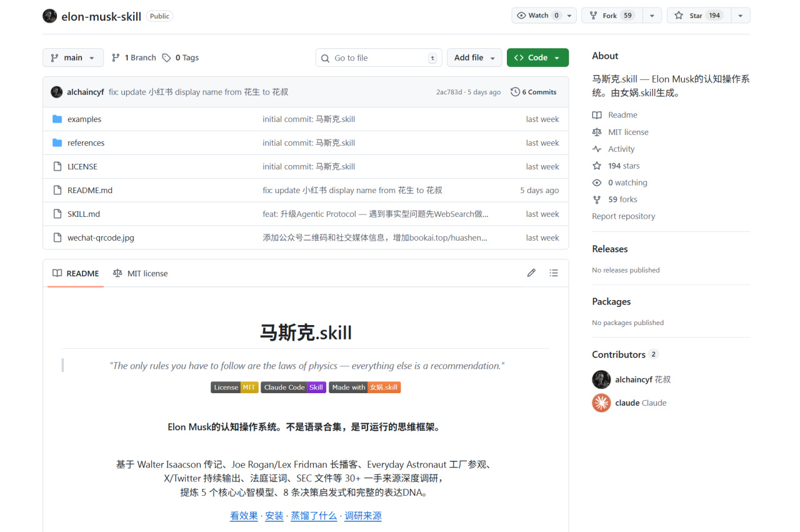Click the 蒸馏了什么 anchor link
Image resolution: width=800 pixels, height=532 pixels.
point(314,516)
